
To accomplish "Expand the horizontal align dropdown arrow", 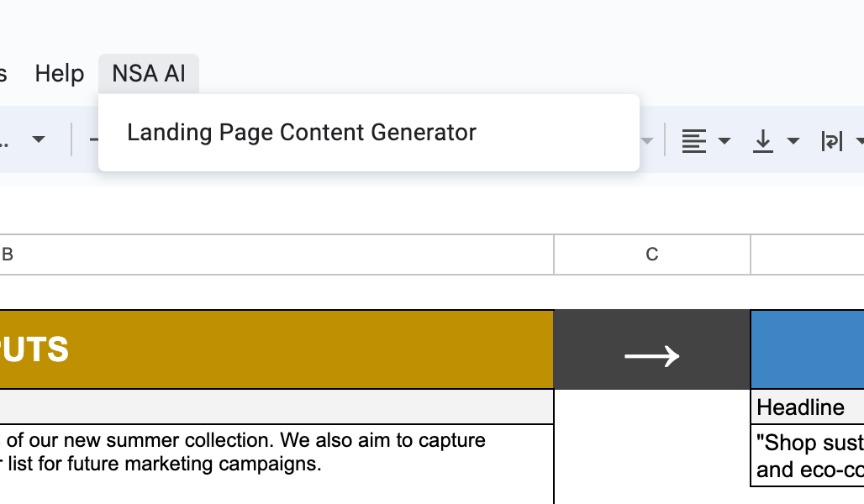I will [724, 141].
